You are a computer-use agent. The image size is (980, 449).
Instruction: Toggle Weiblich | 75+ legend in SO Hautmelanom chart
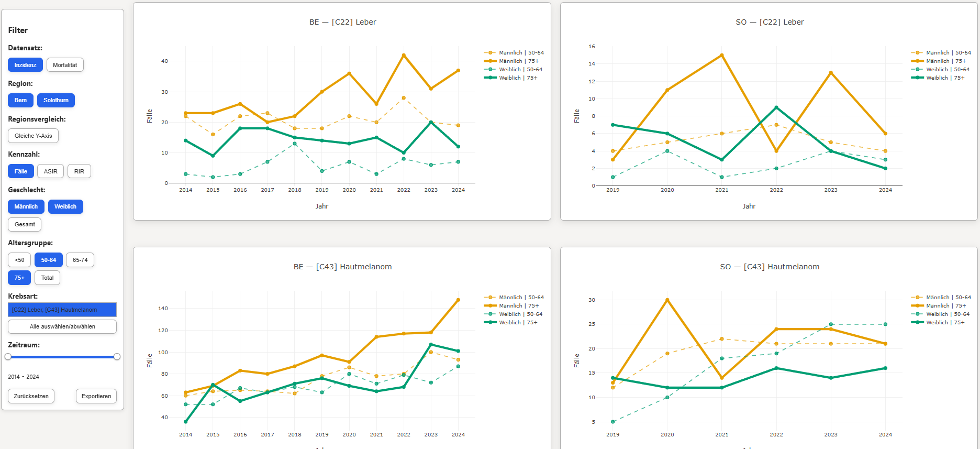pos(938,323)
